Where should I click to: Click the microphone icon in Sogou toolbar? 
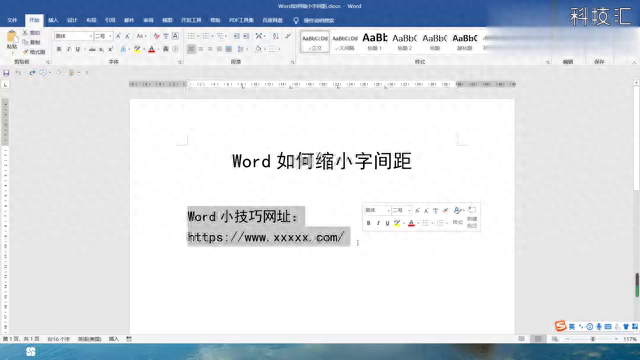pyautogui.click(x=599, y=327)
